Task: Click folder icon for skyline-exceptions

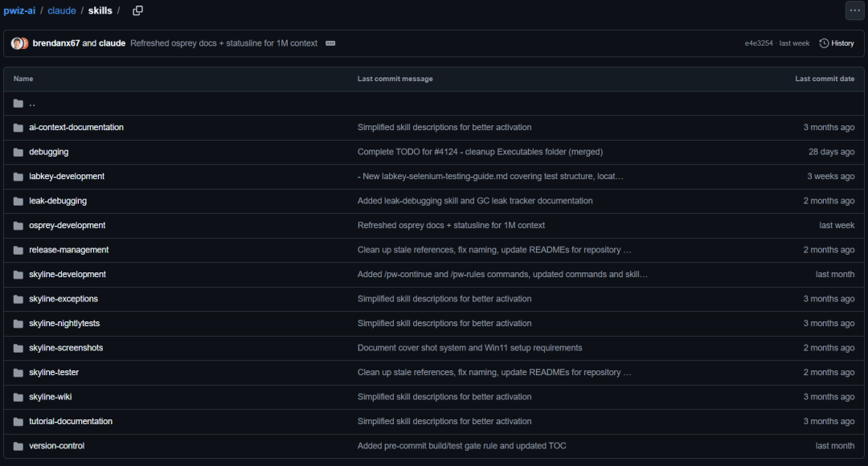Action: click(18, 300)
